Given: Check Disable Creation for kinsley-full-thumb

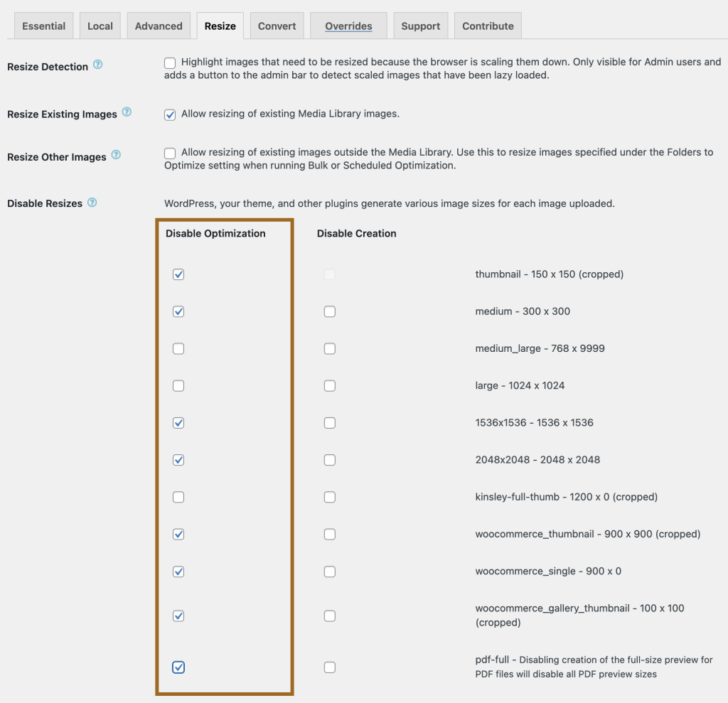Looking at the screenshot, I should (x=329, y=497).
